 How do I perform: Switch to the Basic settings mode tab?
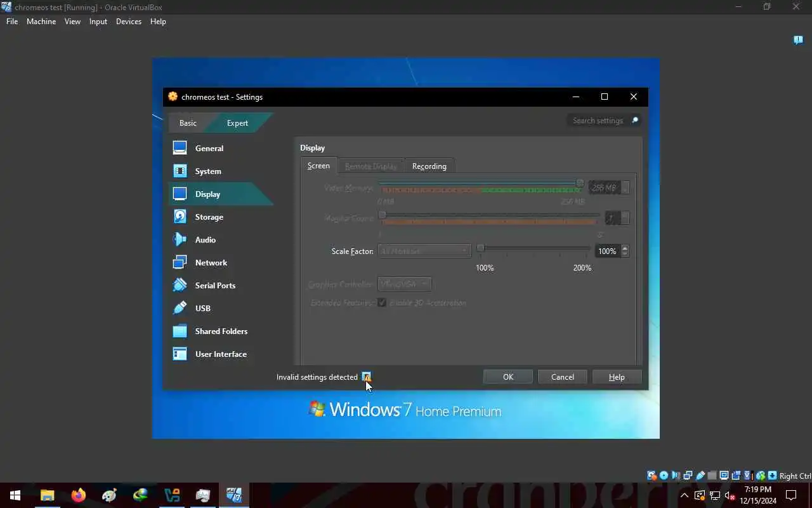tap(188, 123)
